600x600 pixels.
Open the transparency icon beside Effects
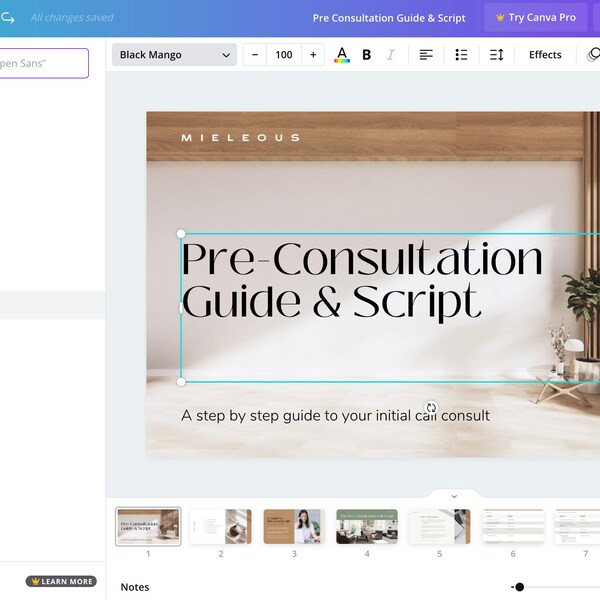(x=593, y=55)
